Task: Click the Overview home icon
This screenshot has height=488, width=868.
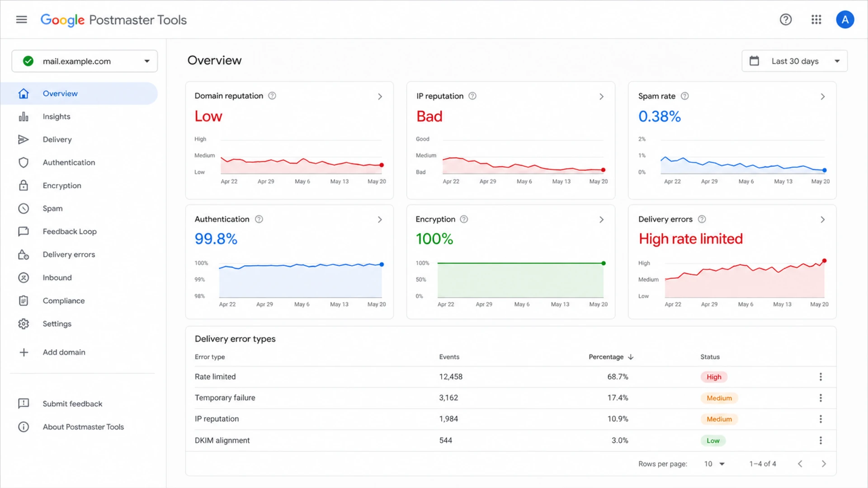Action: pyautogui.click(x=24, y=94)
